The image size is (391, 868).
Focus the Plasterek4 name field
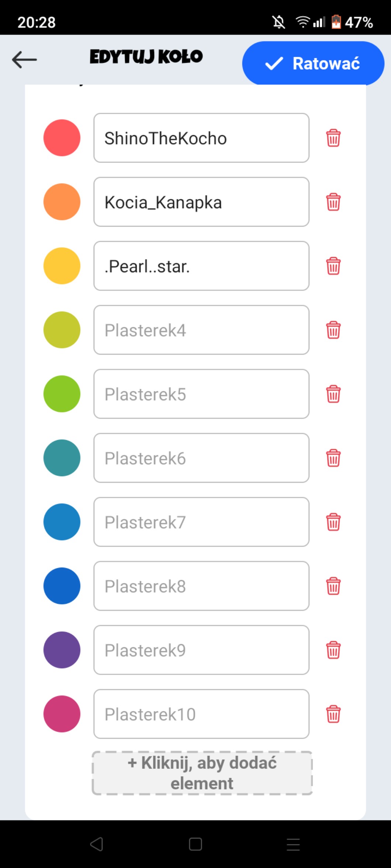pyautogui.click(x=201, y=330)
